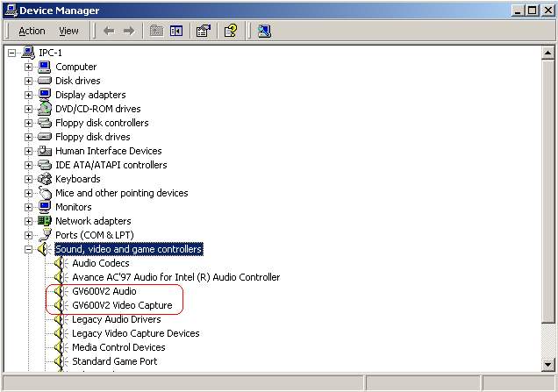Select Media Control Devices entry
This screenshot has height=392, width=558.
pos(118,347)
